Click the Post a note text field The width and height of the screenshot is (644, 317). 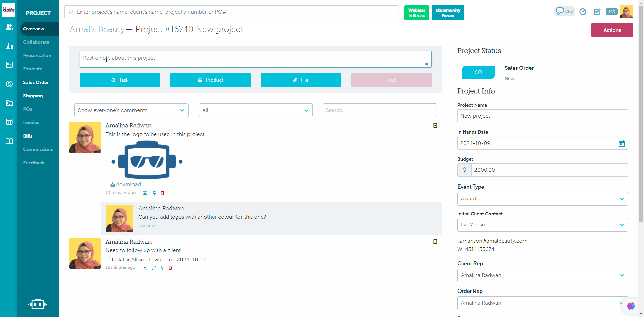tap(255, 59)
